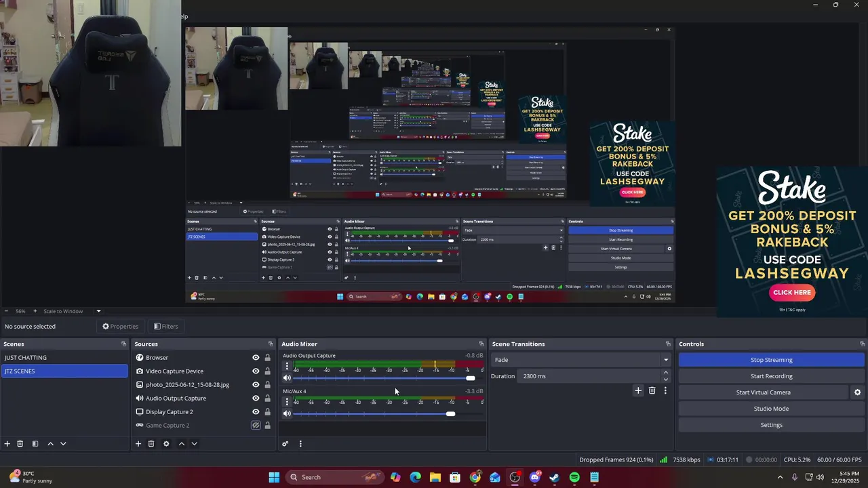Open OBS Settings from Controls

(771, 425)
